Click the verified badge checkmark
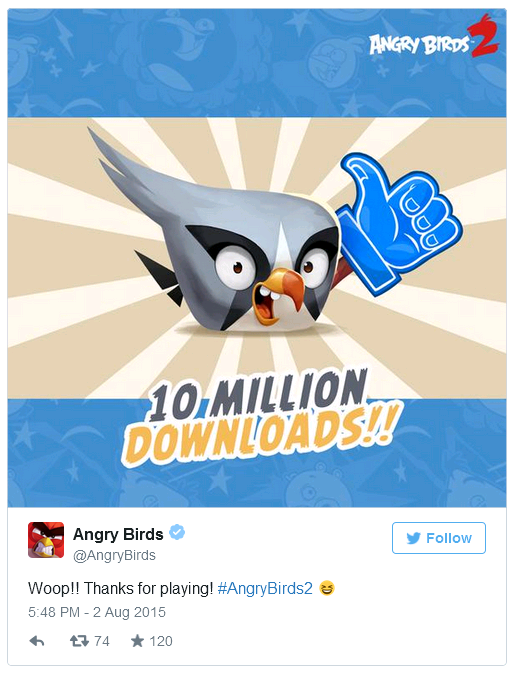The height and width of the screenshot is (675, 515). [x=177, y=533]
